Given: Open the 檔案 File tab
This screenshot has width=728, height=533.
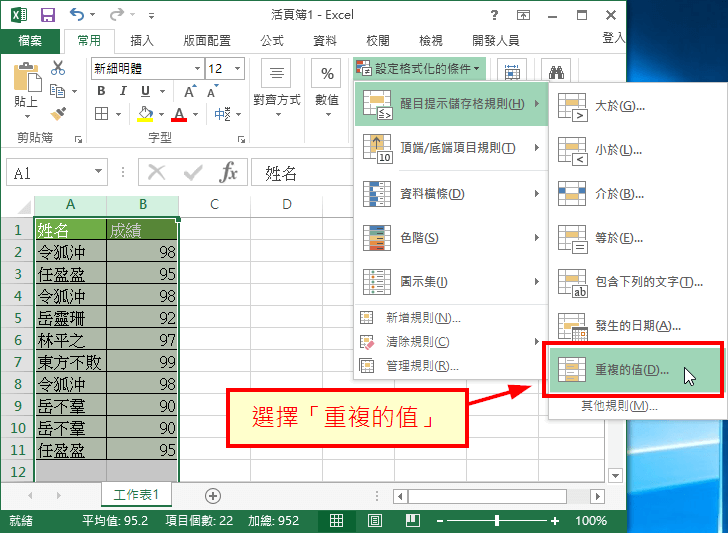Looking at the screenshot, I should (30, 41).
